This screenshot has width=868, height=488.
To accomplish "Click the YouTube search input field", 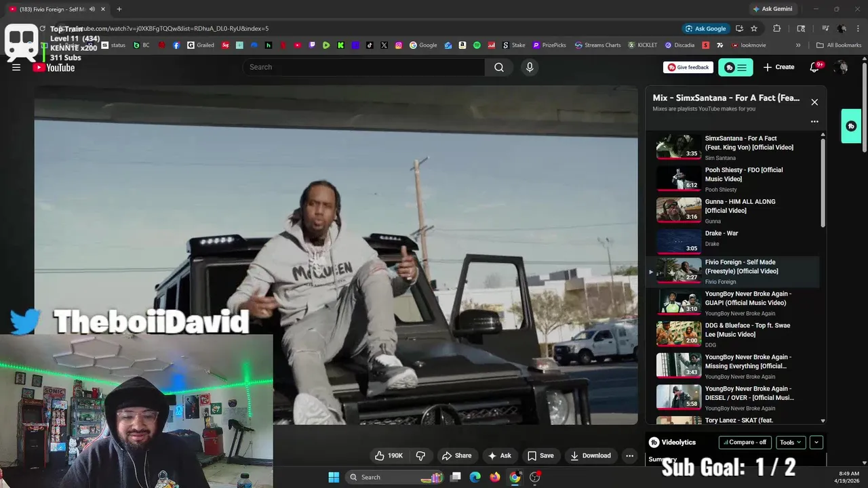I will pyautogui.click(x=363, y=67).
